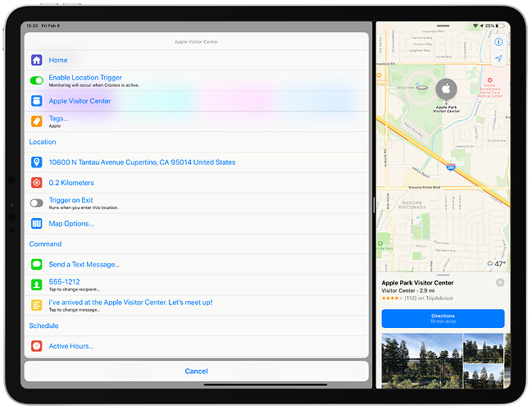Open the Tags… option
This screenshot has width=532, height=410.
(197, 121)
